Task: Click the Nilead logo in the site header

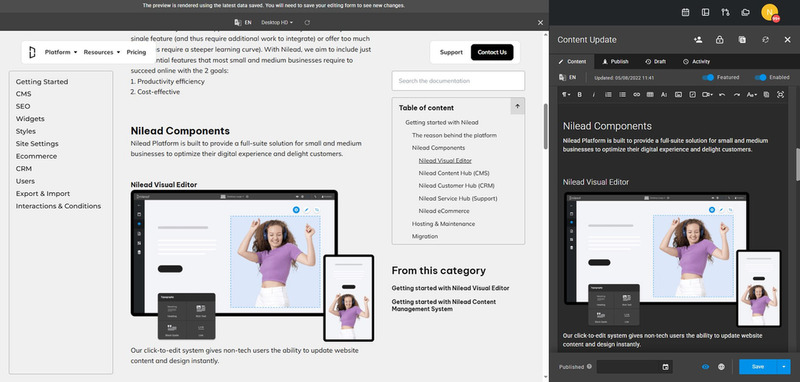Action: (x=32, y=52)
